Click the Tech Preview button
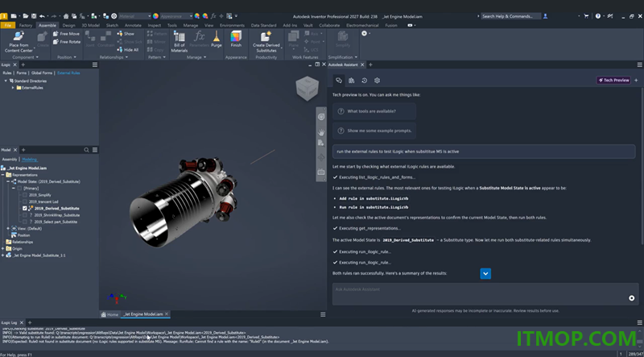Screen dimensions: 644x357 614,81
